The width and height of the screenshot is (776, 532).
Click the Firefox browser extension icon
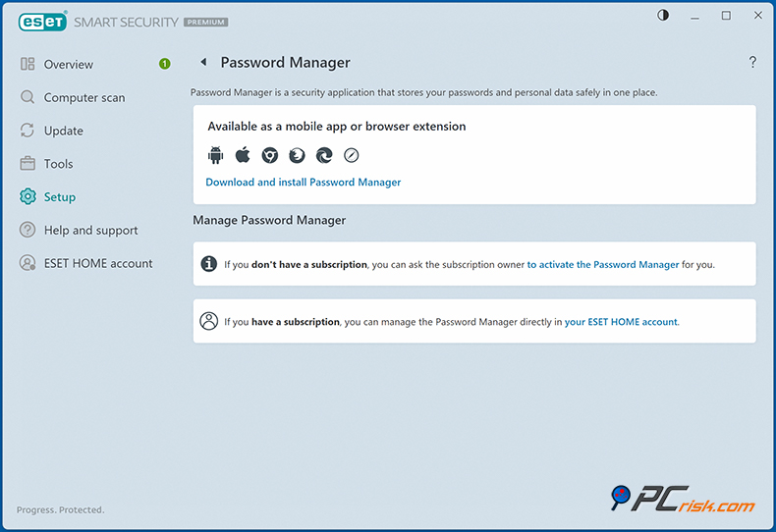click(x=297, y=155)
